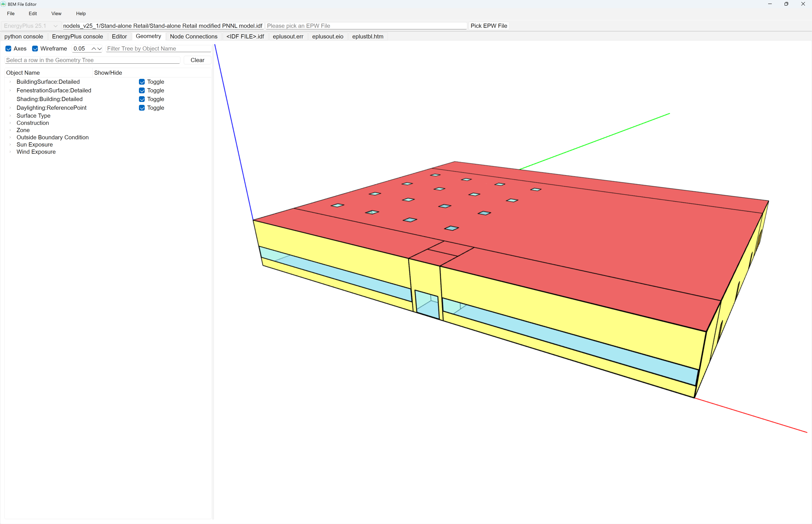This screenshot has width=812, height=524.
Task: Open the Edit menu
Action: [x=33, y=14]
